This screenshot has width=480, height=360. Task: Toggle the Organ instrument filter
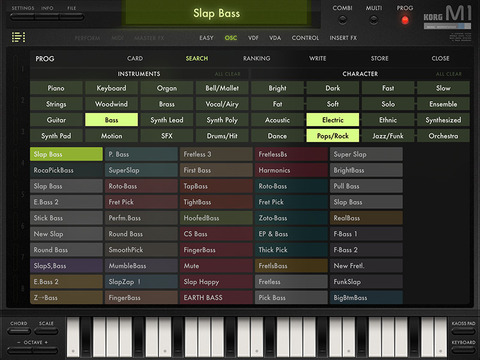[x=167, y=88]
